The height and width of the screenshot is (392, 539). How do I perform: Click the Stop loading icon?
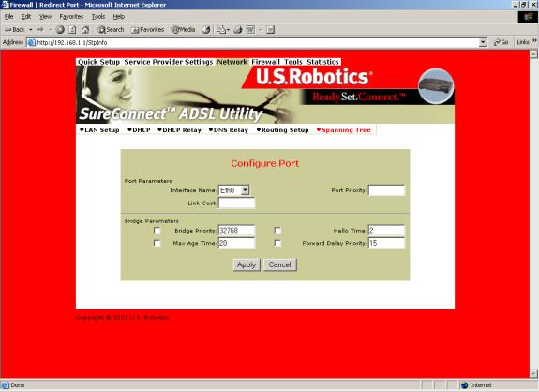60,30
